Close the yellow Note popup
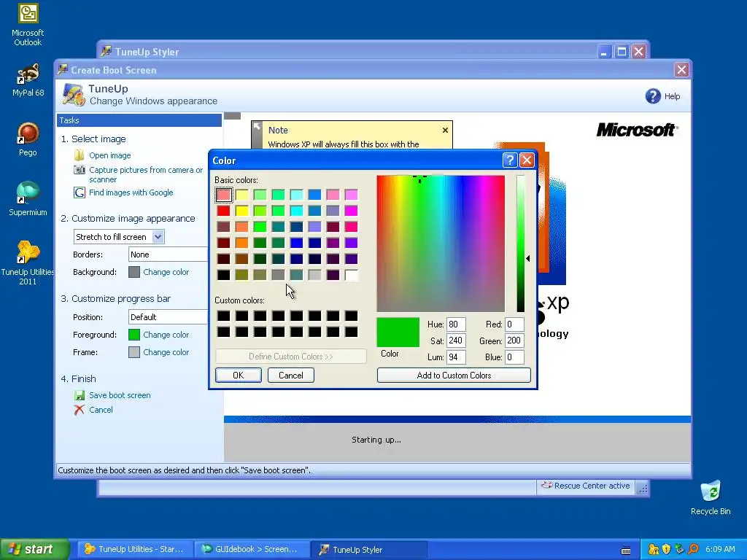This screenshot has width=747, height=560. click(445, 130)
